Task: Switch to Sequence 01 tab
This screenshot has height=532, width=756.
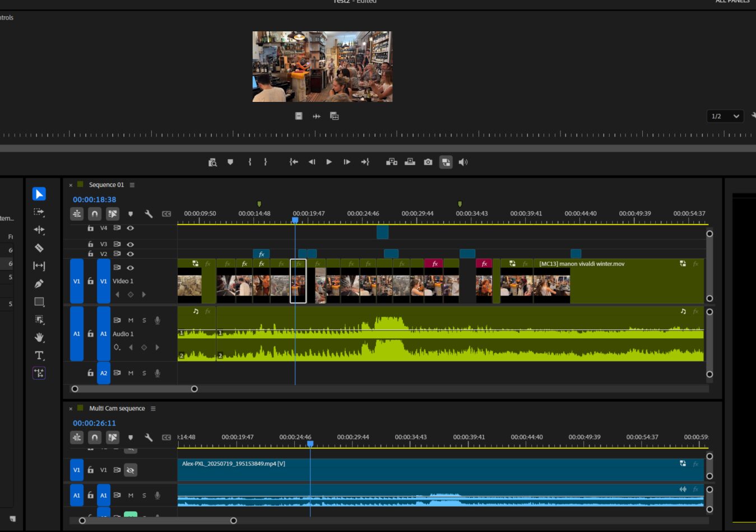Action: pos(106,185)
